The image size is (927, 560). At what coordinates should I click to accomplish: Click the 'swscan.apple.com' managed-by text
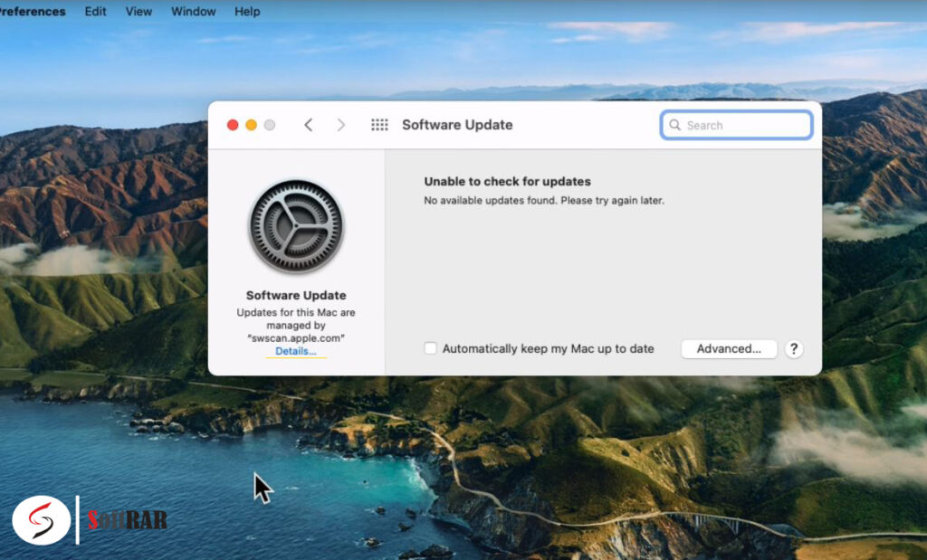[x=296, y=338]
